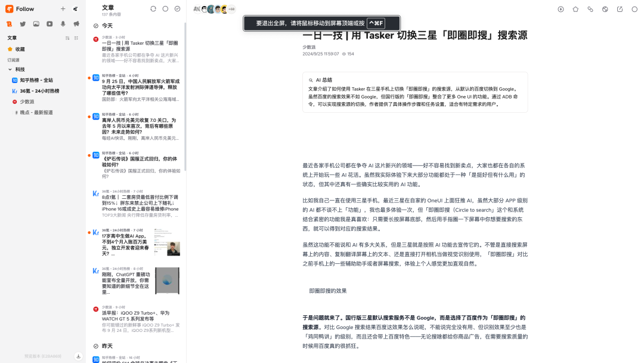644x363 pixels.
Task: Open the profile avatar menu in the sidebar
Action: [76, 8]
